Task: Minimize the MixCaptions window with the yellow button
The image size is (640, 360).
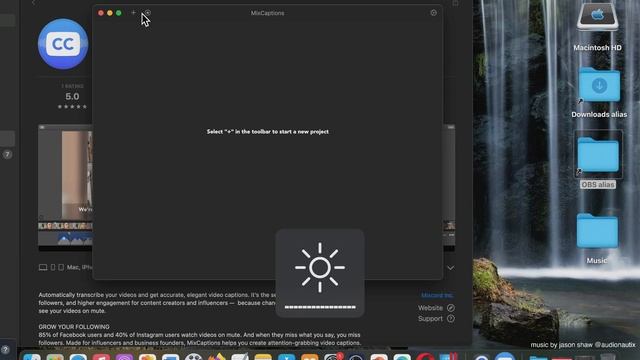Action: (110, 13)
